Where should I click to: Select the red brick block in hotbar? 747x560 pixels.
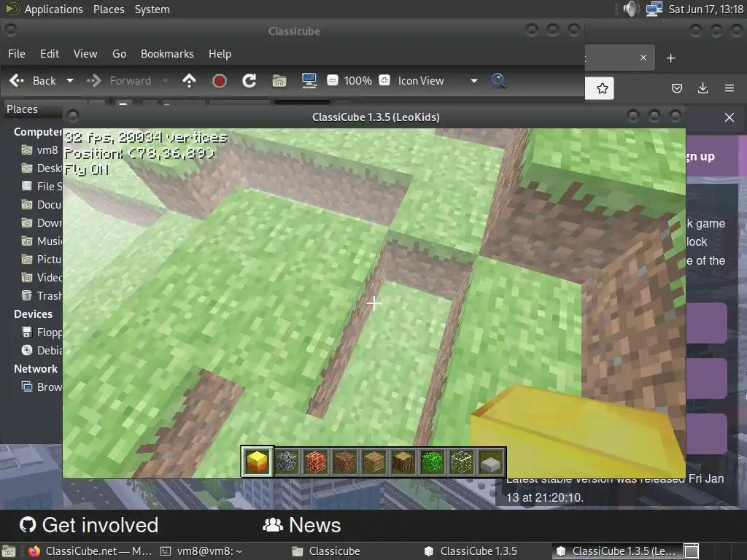click(316, 462)
